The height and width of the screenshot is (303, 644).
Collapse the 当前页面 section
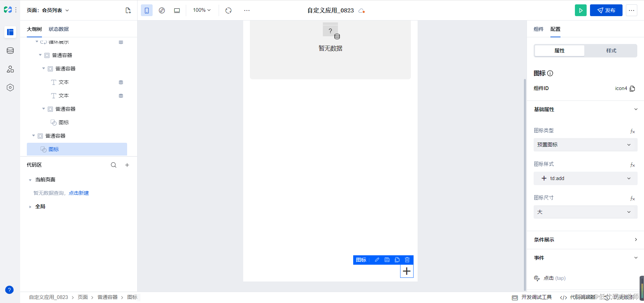(30, 180)
